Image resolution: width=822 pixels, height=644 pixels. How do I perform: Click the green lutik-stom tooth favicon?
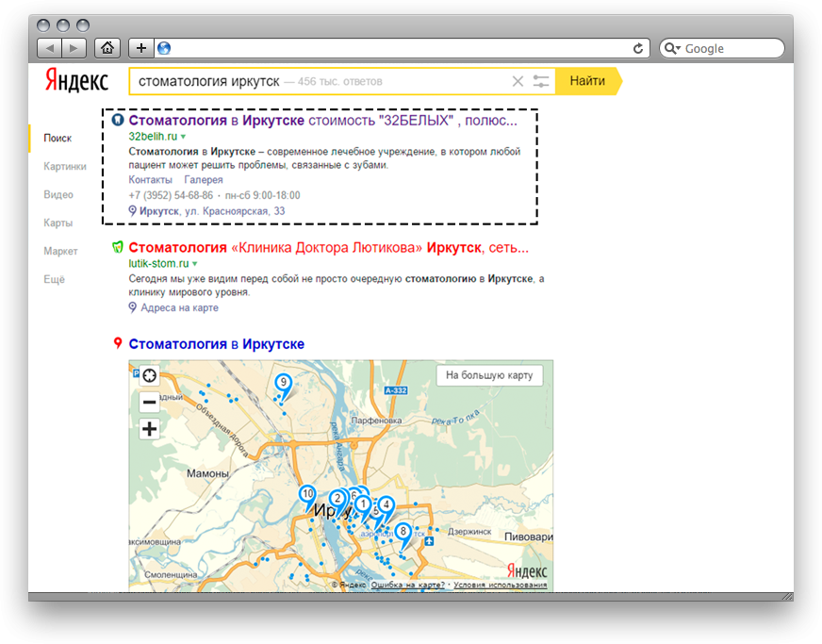118,247
